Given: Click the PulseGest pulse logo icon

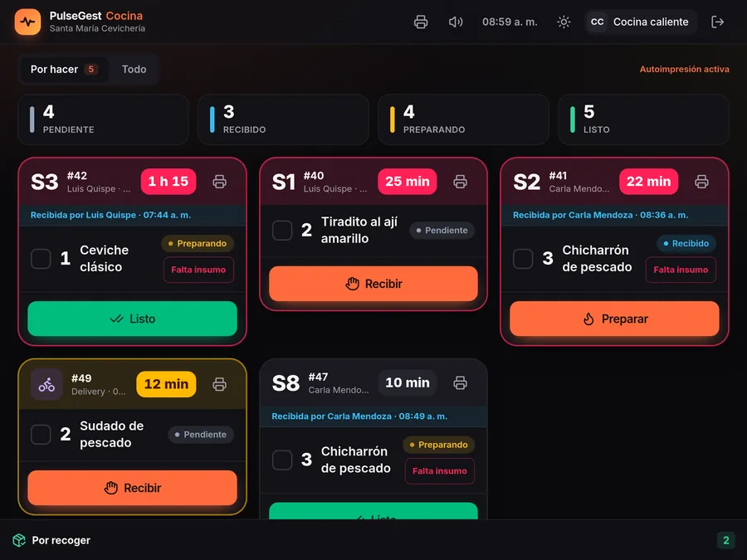Looking at the screenshot, I should [27, 22].
